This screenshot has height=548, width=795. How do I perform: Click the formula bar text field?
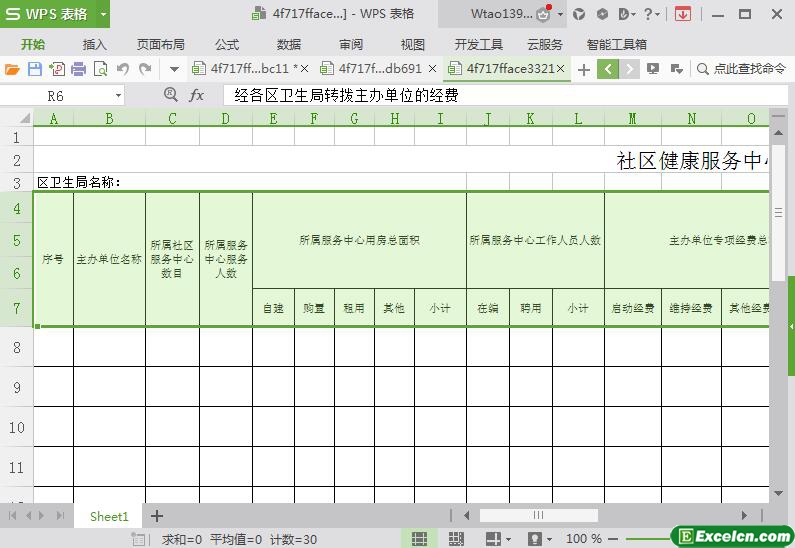tap(505, 95)
